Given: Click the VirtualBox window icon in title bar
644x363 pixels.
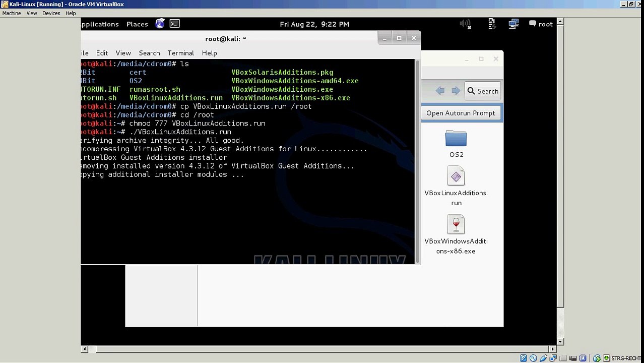Looking at the screenshot, I should point(5,4).
